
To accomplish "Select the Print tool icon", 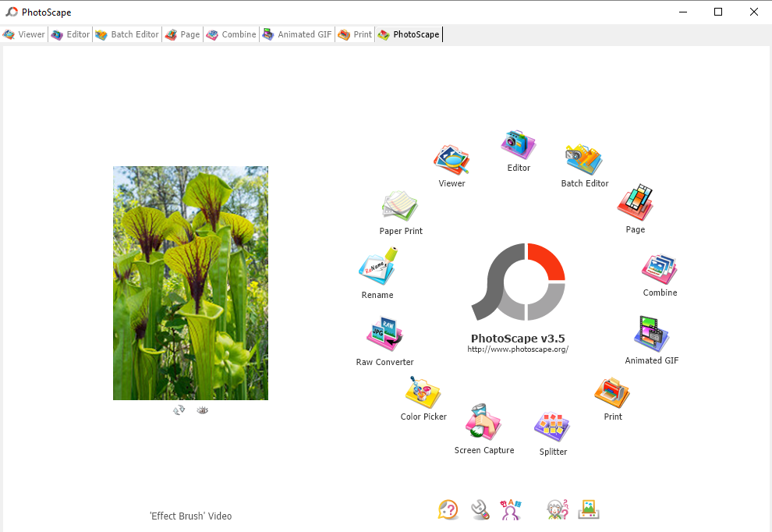I will [x=611, y=394].
